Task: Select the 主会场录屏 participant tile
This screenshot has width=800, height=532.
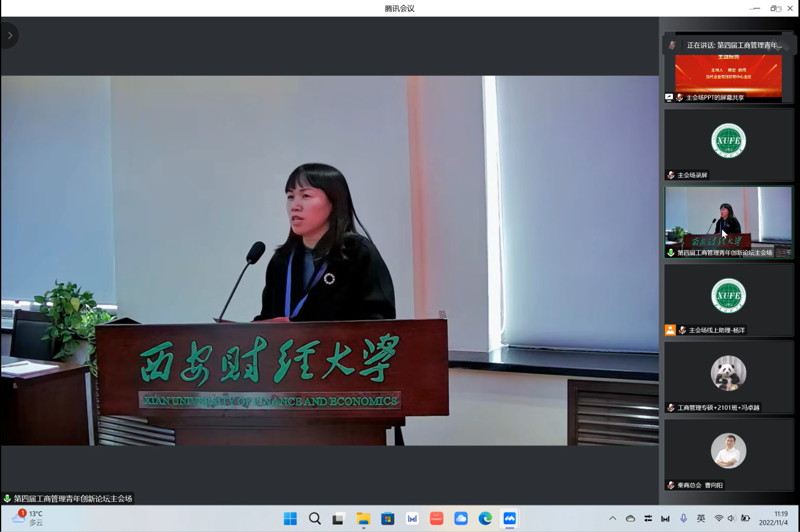Action: click(x=729, y=145)
